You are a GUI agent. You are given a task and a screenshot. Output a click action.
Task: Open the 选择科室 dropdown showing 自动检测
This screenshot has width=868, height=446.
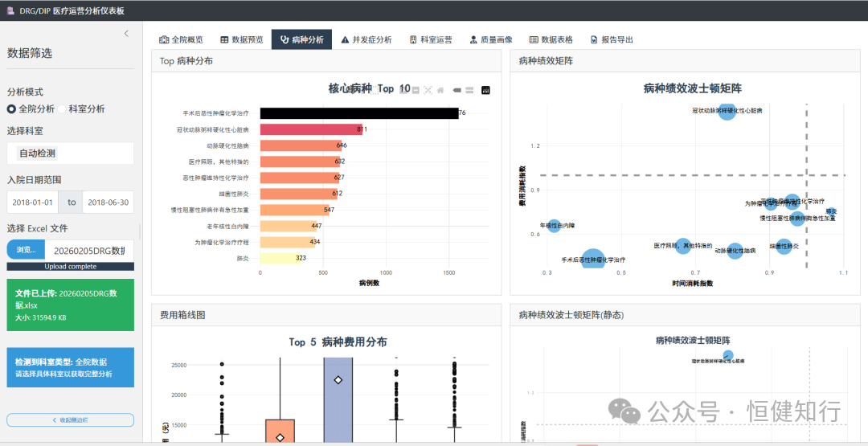pos(70,153)
